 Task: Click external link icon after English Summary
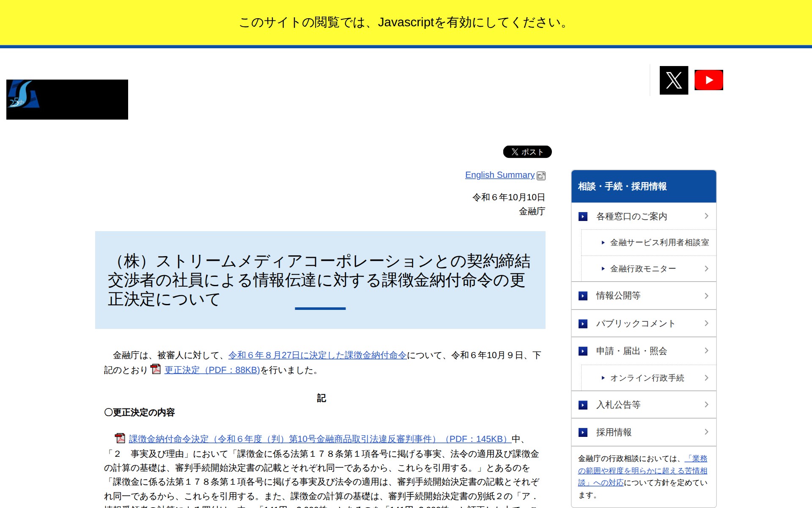pyautogui.click(x=541, y=176)
